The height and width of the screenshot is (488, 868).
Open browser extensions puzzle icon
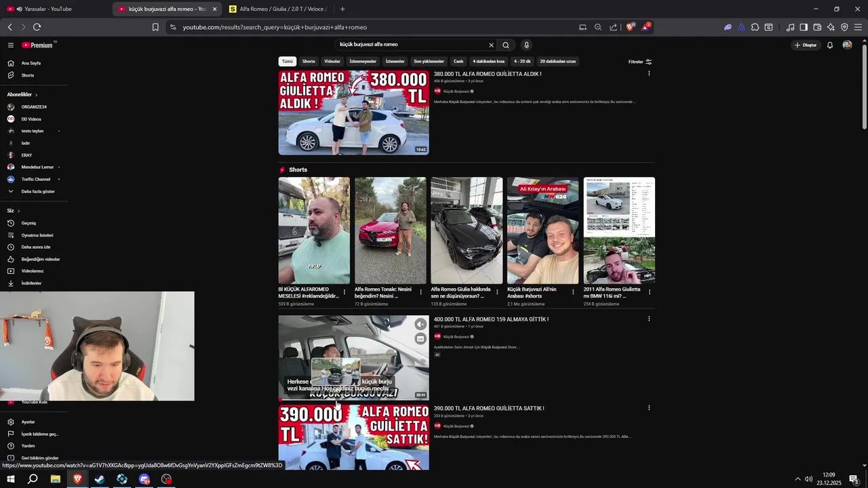tap(755, 27)
